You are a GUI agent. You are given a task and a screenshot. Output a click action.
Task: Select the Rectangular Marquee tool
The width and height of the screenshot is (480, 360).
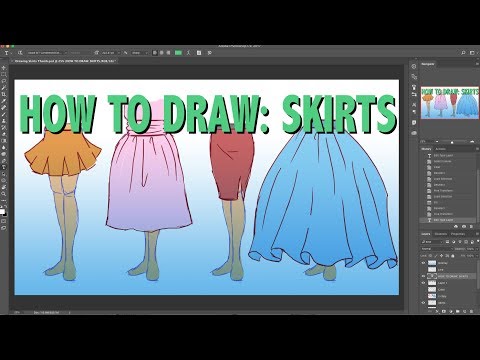[4, 74]
